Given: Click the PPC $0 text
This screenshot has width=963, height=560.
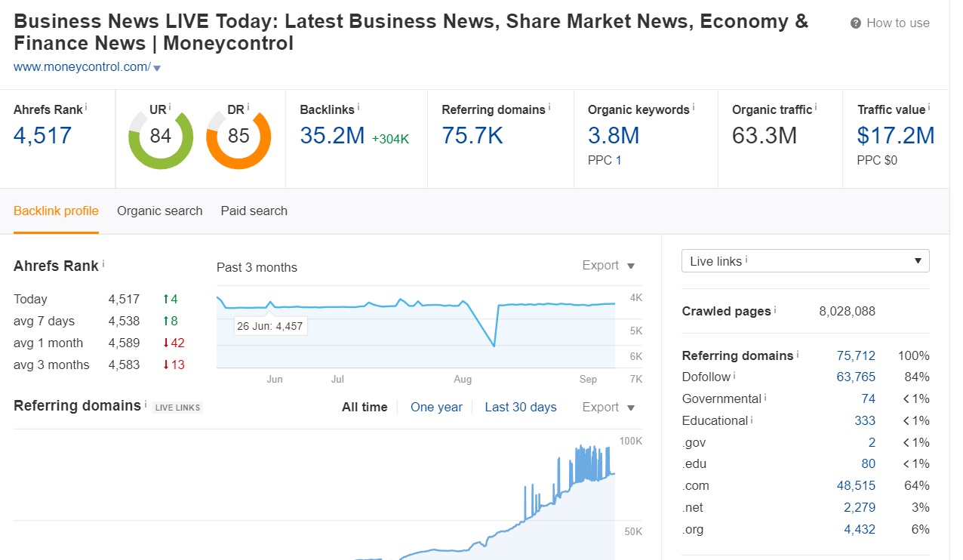Looking at the screenshot, I should click(x=877, y=160).
